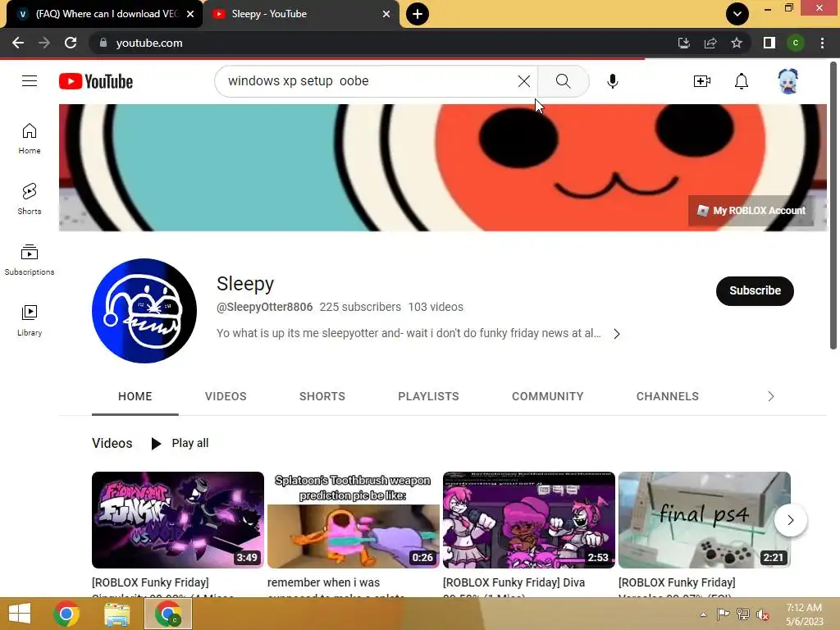Image resolution: width=840 pixels, height=630 pixels.
Task: Share this page from address bar
Action: [710, 43]
